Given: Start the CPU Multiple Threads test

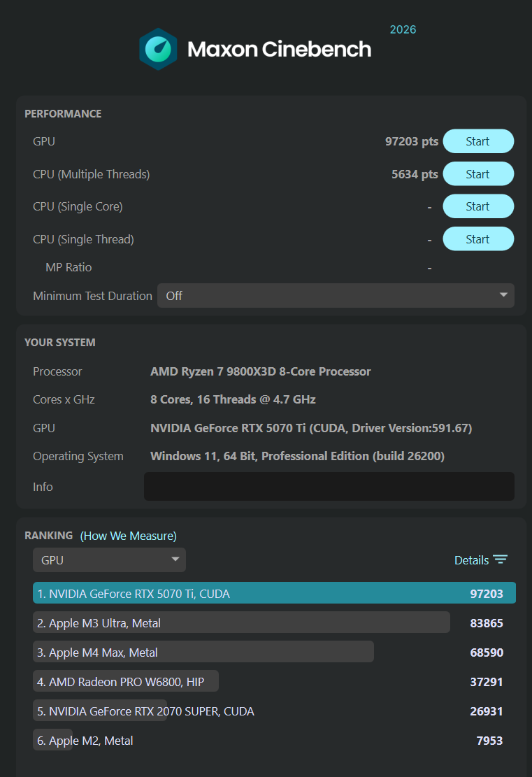Looking at the screenshot, I should (478, 174).
